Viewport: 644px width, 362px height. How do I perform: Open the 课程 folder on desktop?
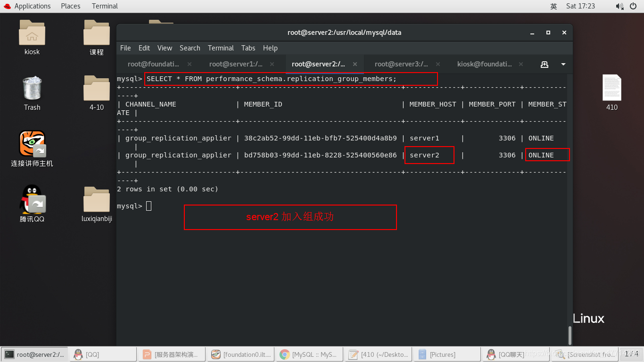[x=97, y=33]
